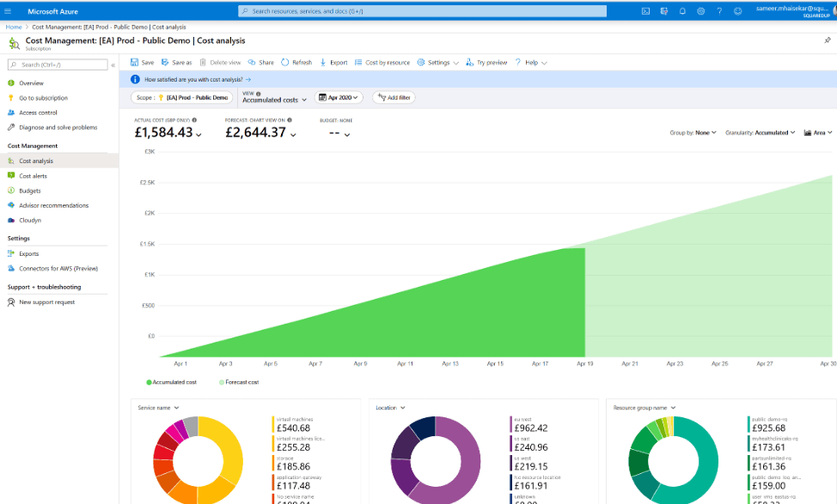837x504 pixels.
Task: Click the Forecast cost legend swatch
Action: 222,382
